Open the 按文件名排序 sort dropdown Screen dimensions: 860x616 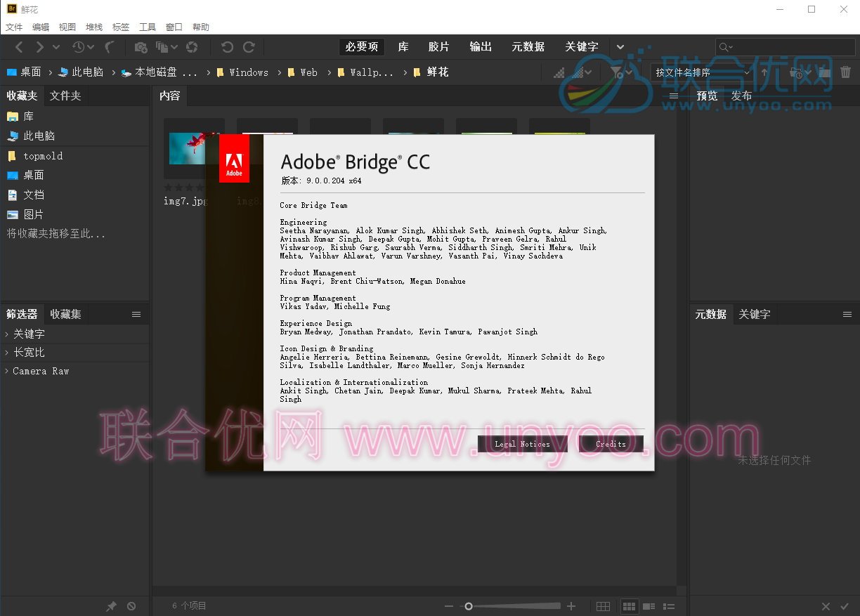pyautogui.click(x=702, y=72)
